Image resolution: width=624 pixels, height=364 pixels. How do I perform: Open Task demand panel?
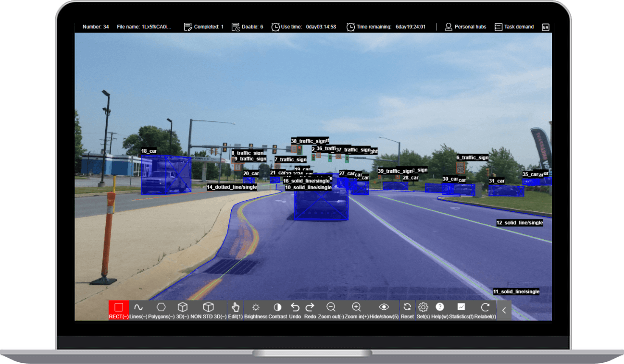514,27
